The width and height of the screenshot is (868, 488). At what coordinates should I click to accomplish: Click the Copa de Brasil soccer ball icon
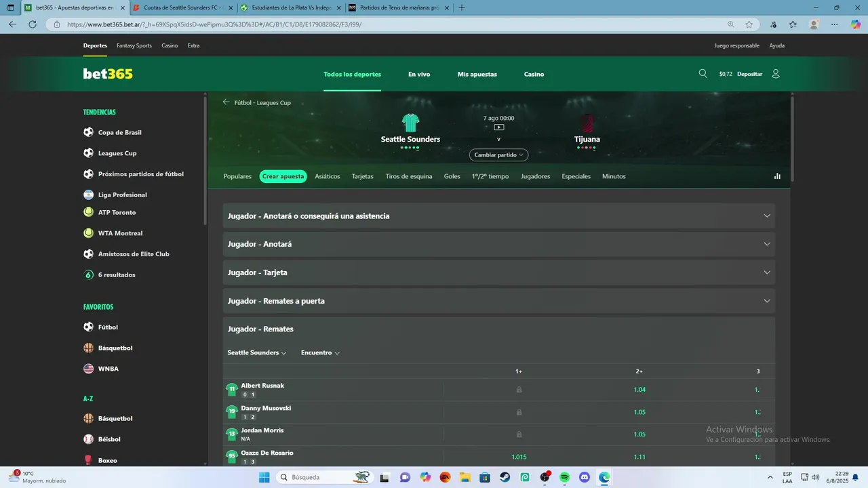pos(88,132)
